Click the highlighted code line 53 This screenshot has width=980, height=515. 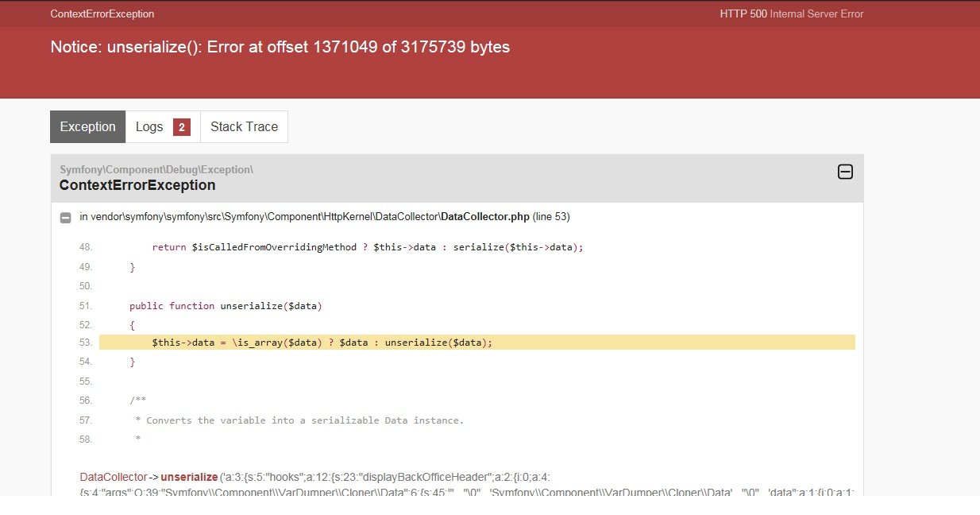point(476,343)
